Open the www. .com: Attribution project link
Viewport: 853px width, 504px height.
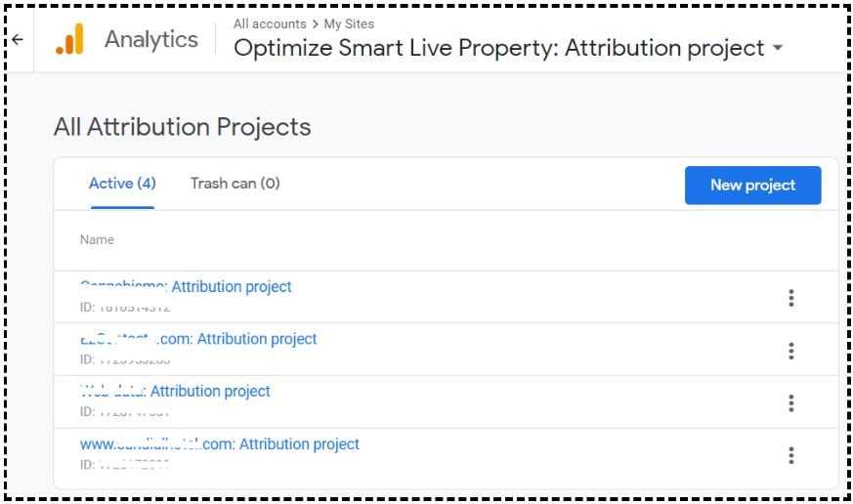coord(220,443)
